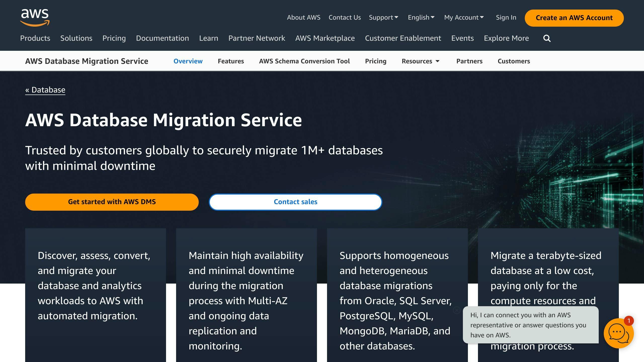644x362 pixels.
Task: Expand the Resources dropdown menu
Action: point(421,61)
